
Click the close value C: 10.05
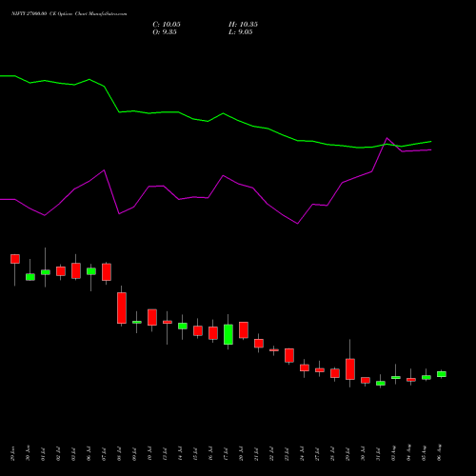(x=167, y=25)
